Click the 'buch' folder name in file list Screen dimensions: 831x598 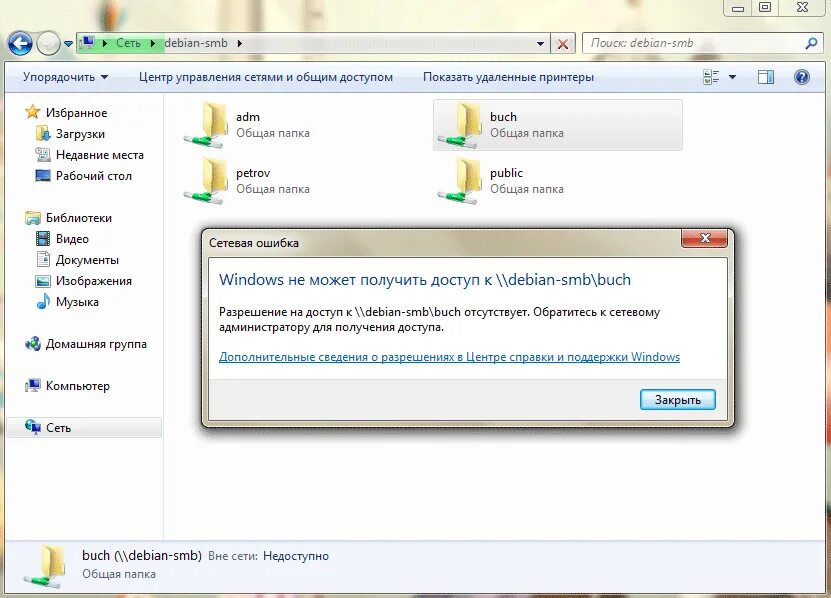[503, 117]
